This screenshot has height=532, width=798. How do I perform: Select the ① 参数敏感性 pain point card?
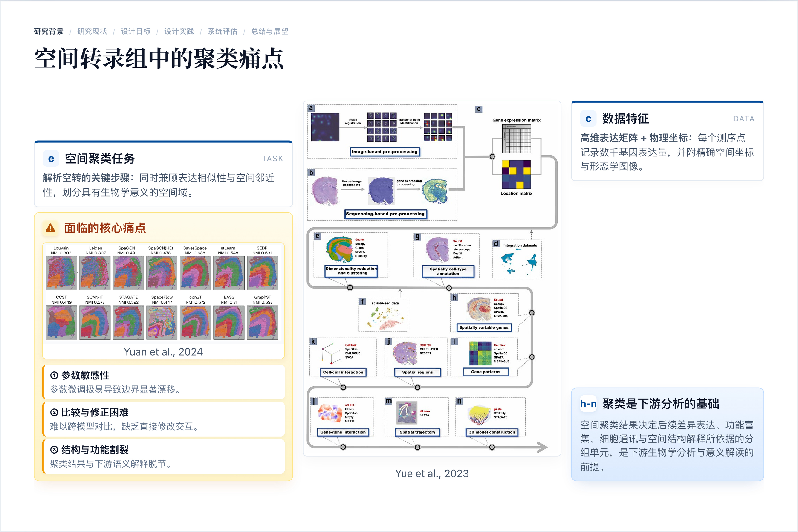[x=163, y=382]
